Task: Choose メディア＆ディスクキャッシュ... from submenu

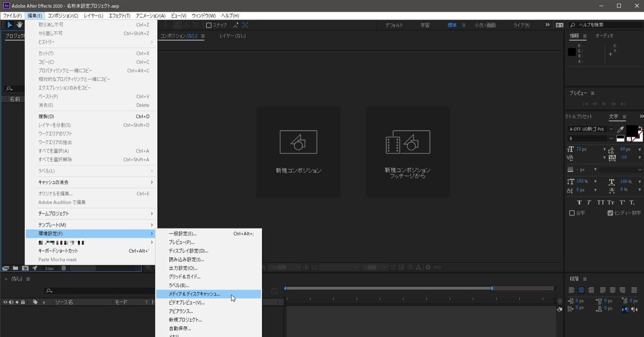Action: tap(208, 294)
